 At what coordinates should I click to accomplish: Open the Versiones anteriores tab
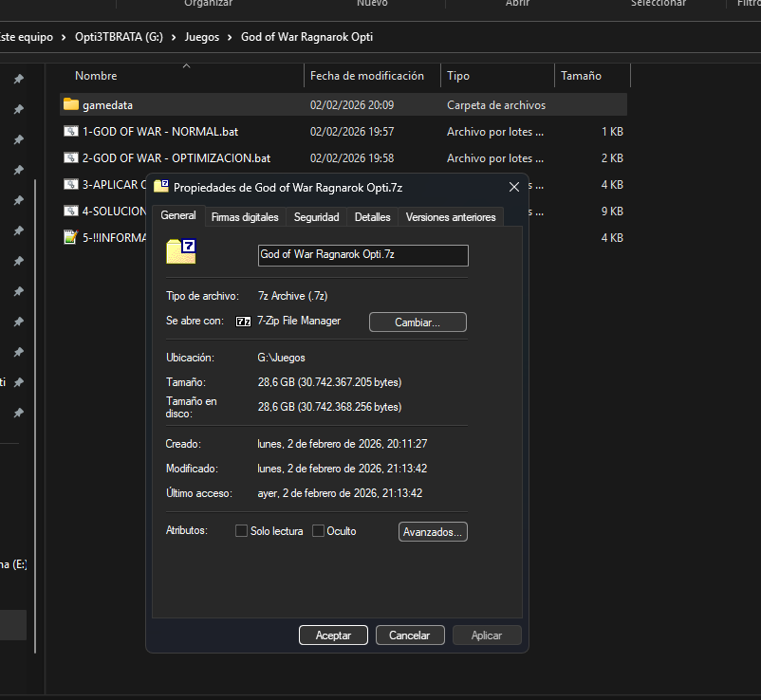451,217
